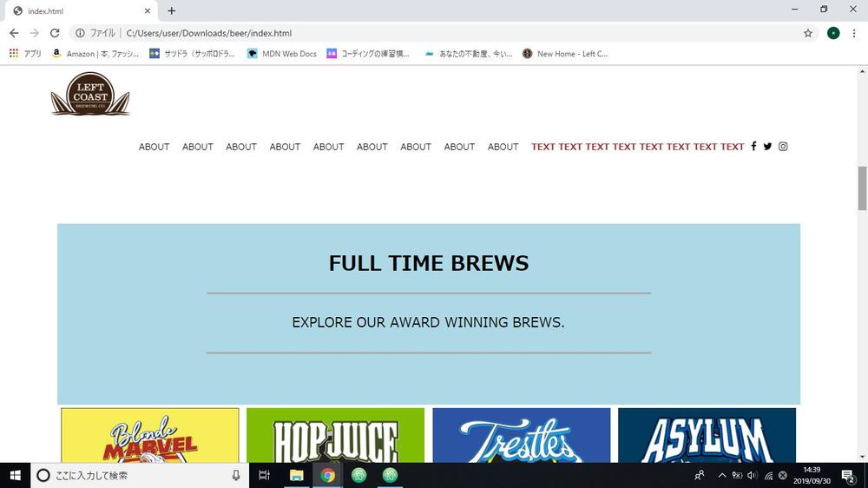Open the Blonde Marvel beer thumbnail
Image resolution: width=868 pixels, height=488 pixels.
coord(150,435)
